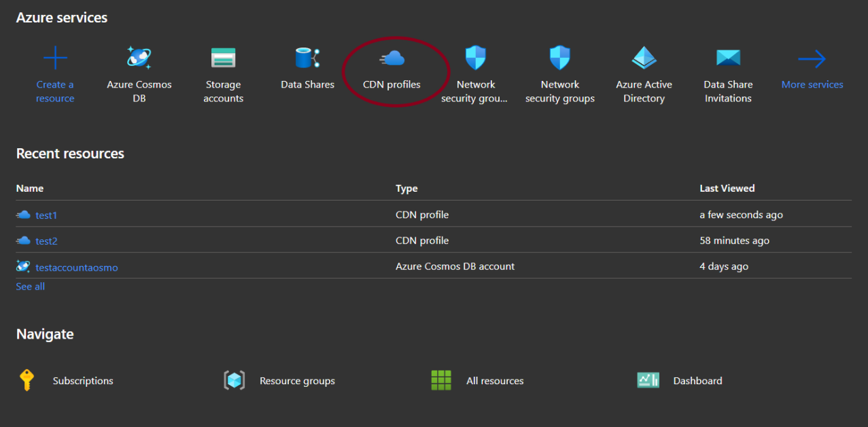
Task: Open the test2 CDN profile resource
Action: click(x=46, y=241)
